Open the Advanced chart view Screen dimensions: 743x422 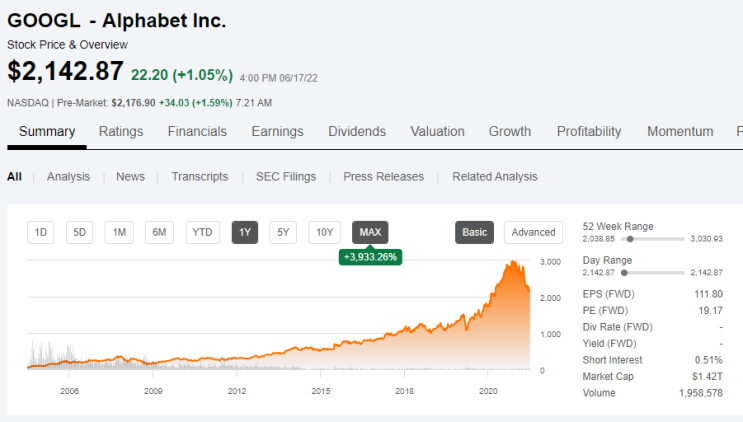tap(533, 233)
